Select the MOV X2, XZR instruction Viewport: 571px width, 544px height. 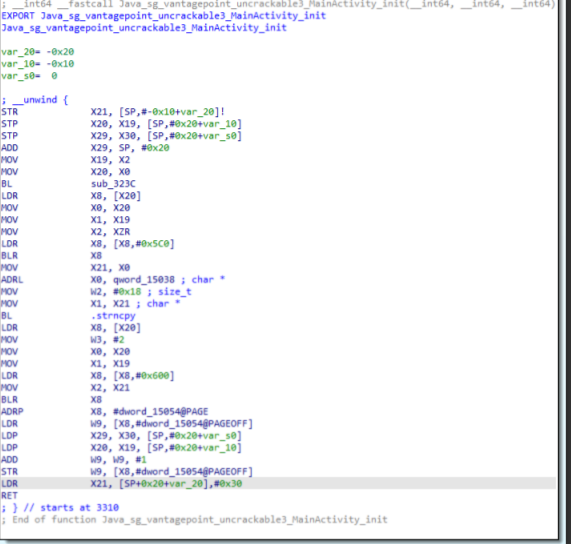pos(66,232)
